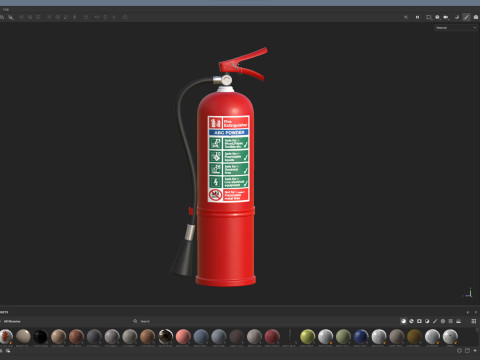Filter assets by materials sphere icon
This screenshot has height=360, width=480.
(x=403, y=321)
